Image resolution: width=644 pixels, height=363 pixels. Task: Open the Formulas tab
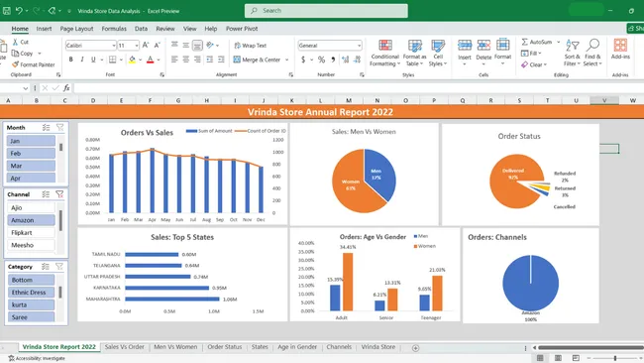(114, 29)
